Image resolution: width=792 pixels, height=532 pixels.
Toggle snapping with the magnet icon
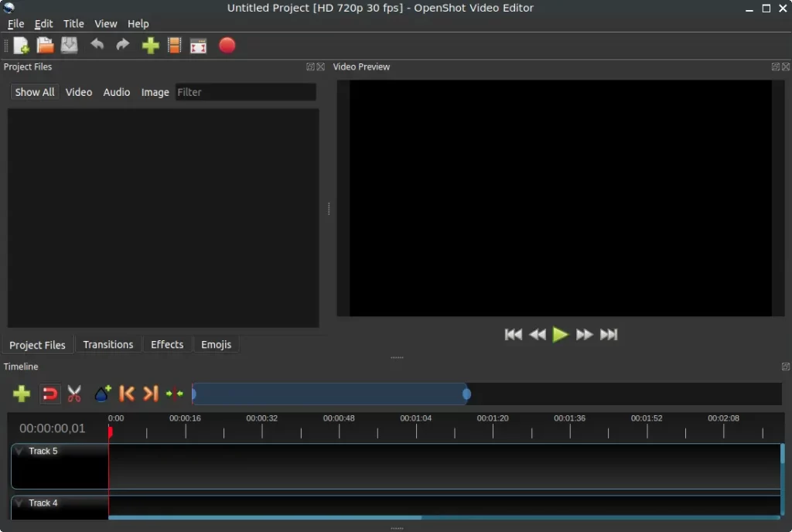pyautogui.click(x=49, y=394)
